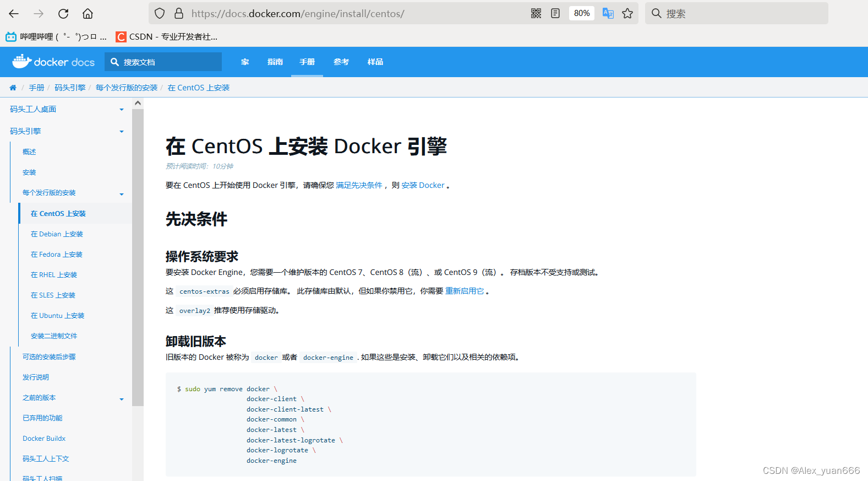Image resolution: width=868 pixels, height=481 pixels.
Task: Expand the 之前的版本 sidebar arrow
Action: click(x=122, y=399)
